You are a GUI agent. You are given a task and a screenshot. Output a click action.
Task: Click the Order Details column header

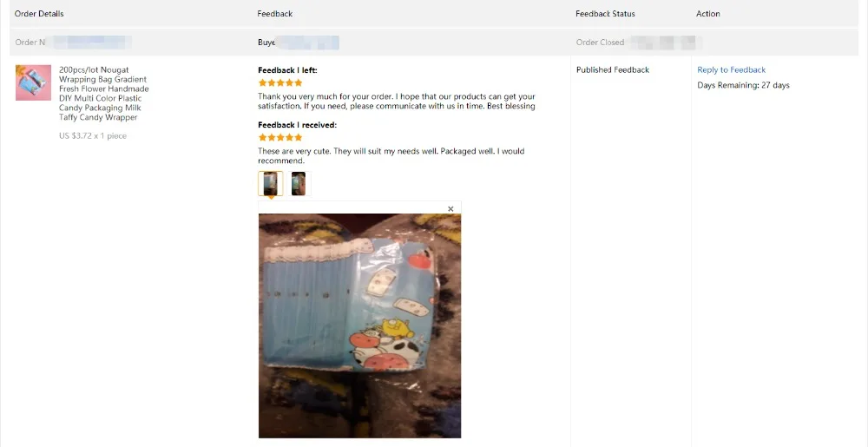coord(39,13)
